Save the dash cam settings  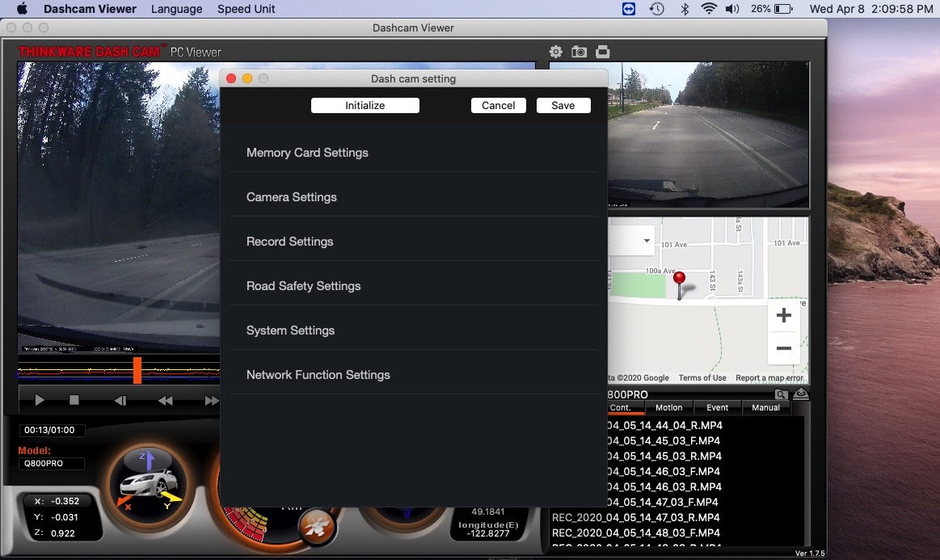click(x=563, y=106)
